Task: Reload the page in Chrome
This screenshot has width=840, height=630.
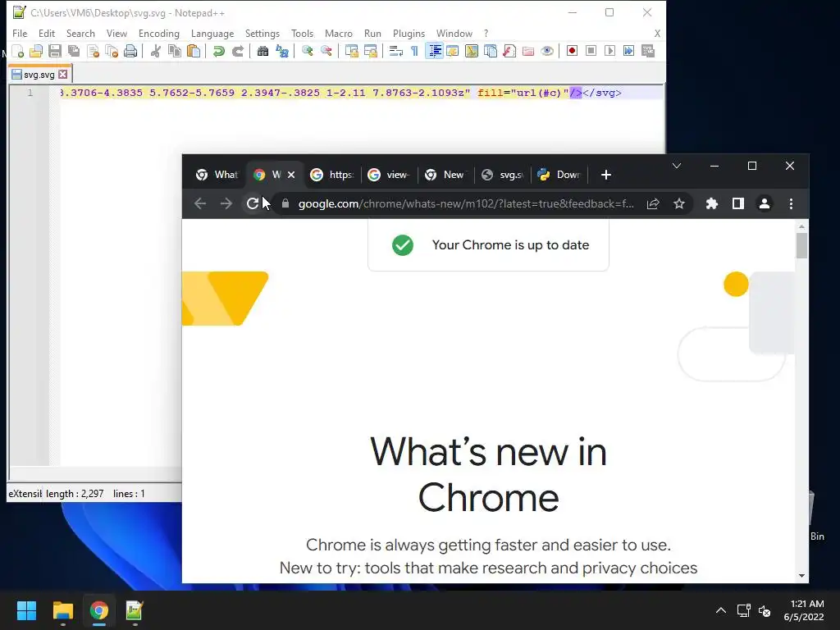Action: coord(253,203)
